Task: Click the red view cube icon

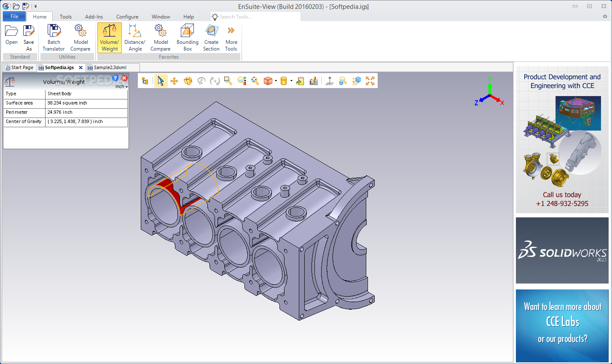Action: pyautogui.click(x=268, y=81)
